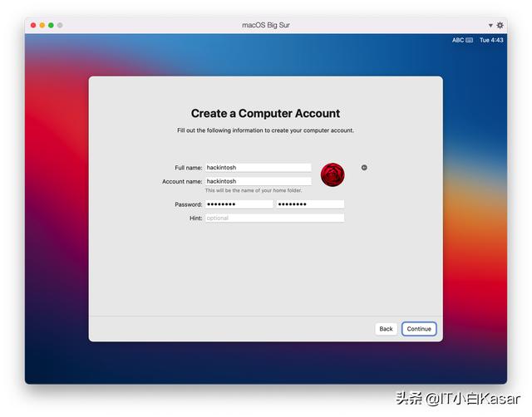Open the gear settings icon in title bar

[x=500, y=25]
